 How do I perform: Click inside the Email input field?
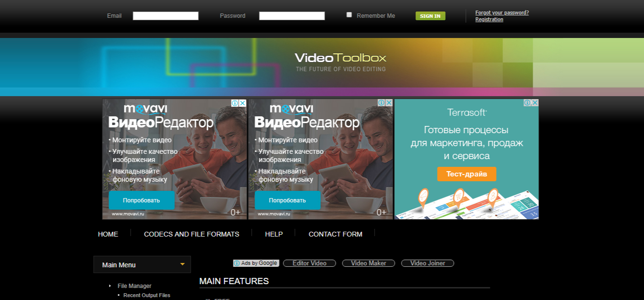165,15
